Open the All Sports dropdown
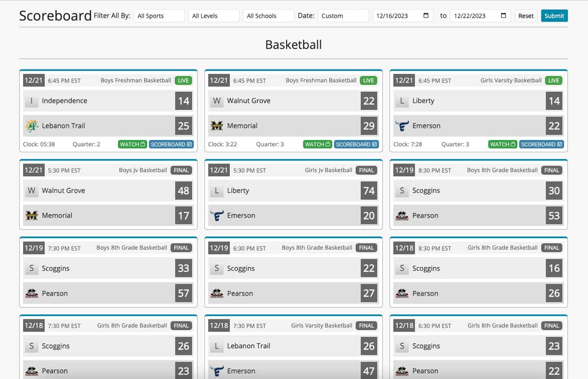588x379 pixels. coord(159,15)
